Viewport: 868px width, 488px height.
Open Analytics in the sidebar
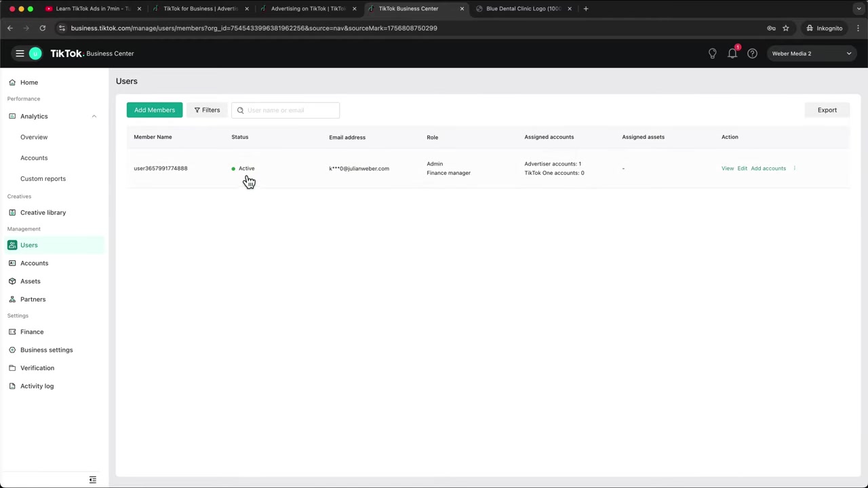pos(34,117)
